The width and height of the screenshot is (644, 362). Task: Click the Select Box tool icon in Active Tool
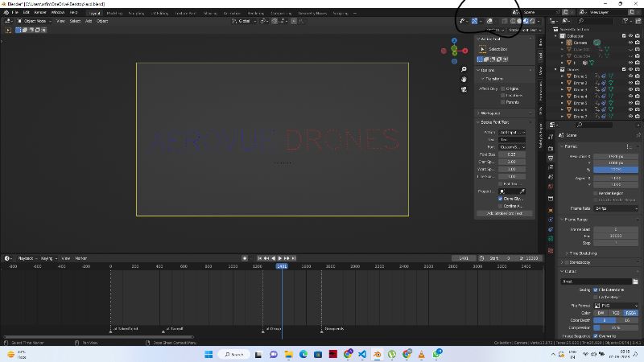(x=482, y=49)
